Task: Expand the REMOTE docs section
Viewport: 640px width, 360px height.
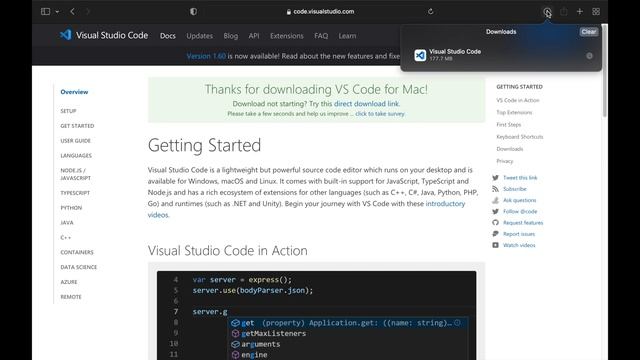Action: pyautogui.click(x=71, y=297)
